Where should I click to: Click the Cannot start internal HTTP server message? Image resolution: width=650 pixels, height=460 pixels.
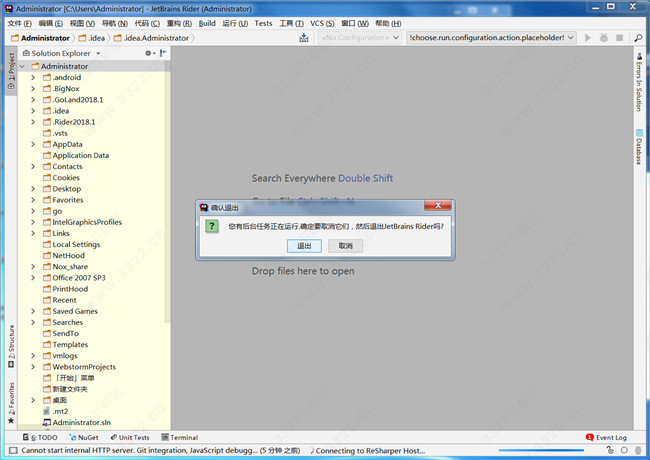tap(161, 450)
